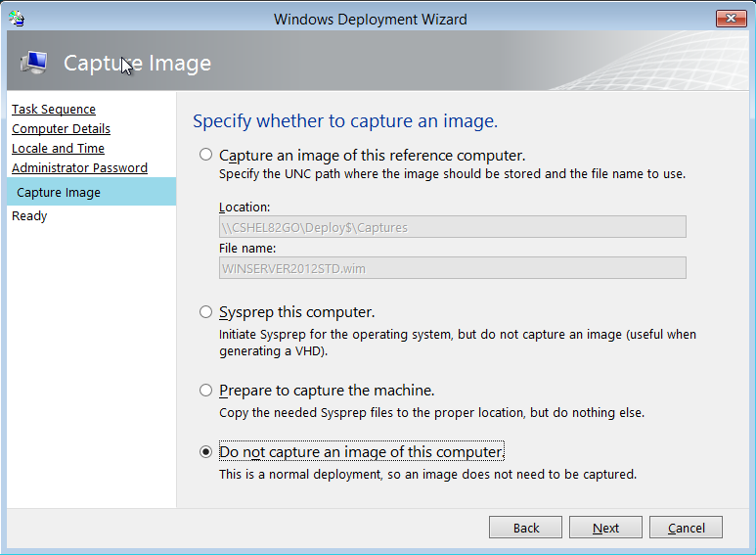The height and width of the screenshot is (555, 756).
Task: Close the Windows Deployment Wizard window
Action: pos(732,19)
